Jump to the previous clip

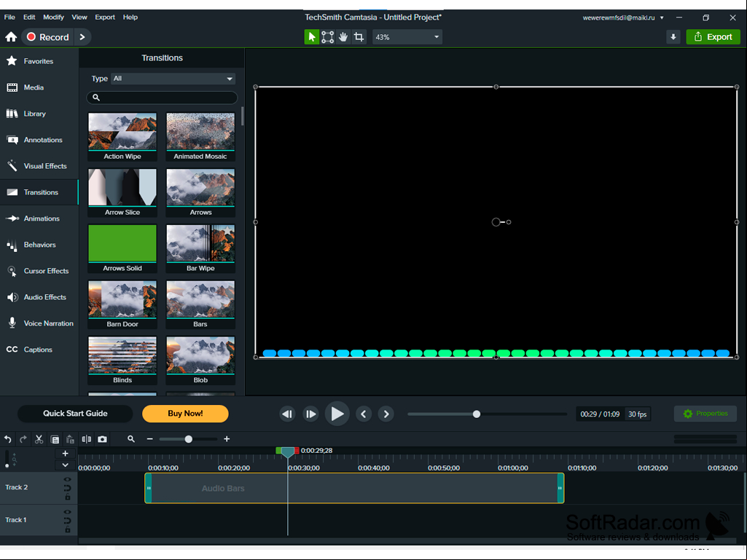pos(364,414)
